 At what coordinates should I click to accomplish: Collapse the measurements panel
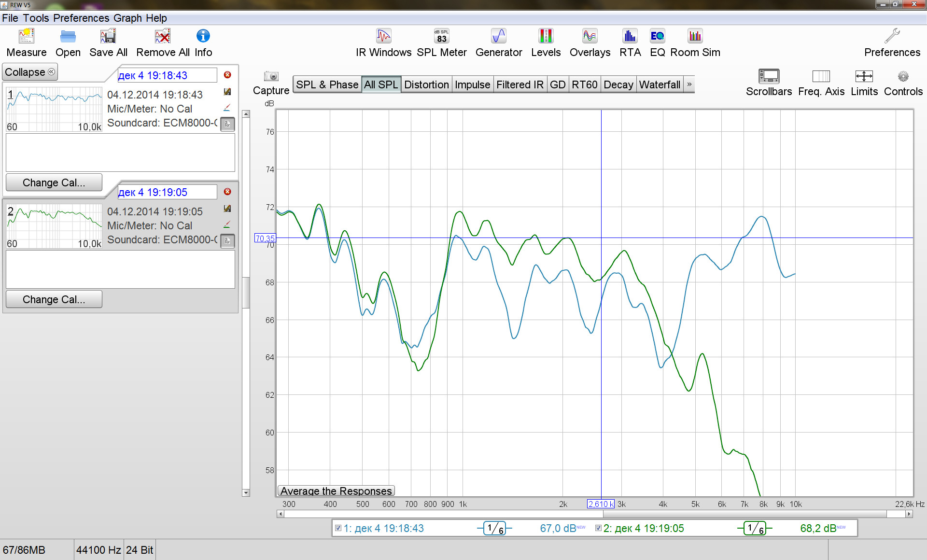[x=30, y=72]
